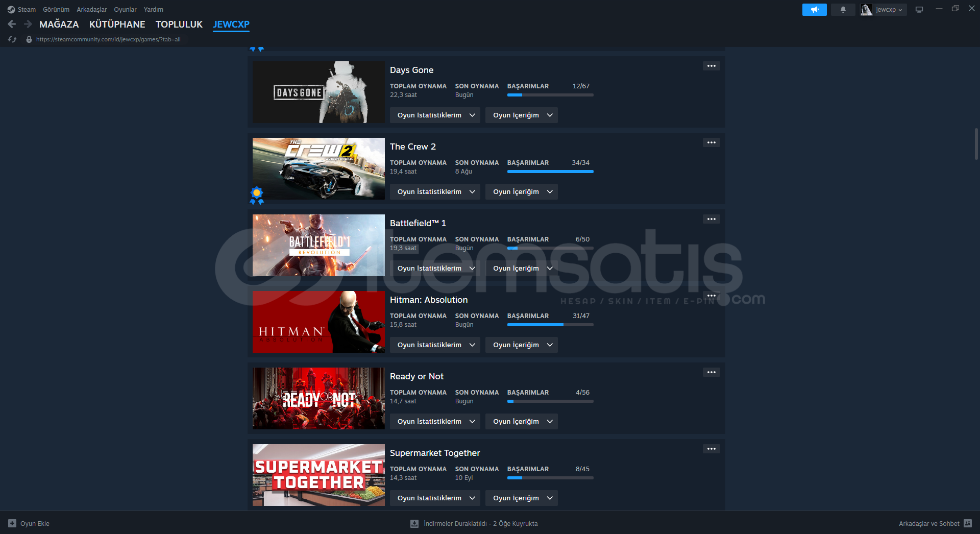Open the Hitman: Absolution title link
Image resolution: width=980 pixels, height=534 pixels.
(x=429, y=300)
